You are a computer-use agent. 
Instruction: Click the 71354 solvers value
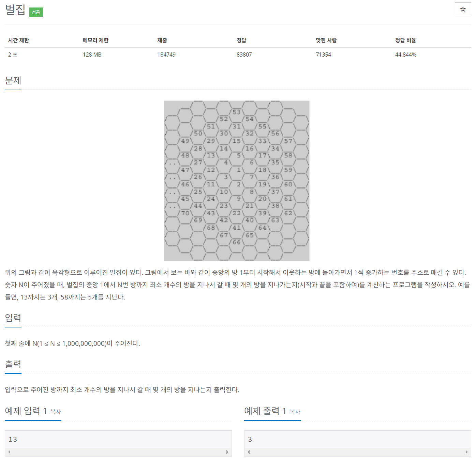(324, 55)
